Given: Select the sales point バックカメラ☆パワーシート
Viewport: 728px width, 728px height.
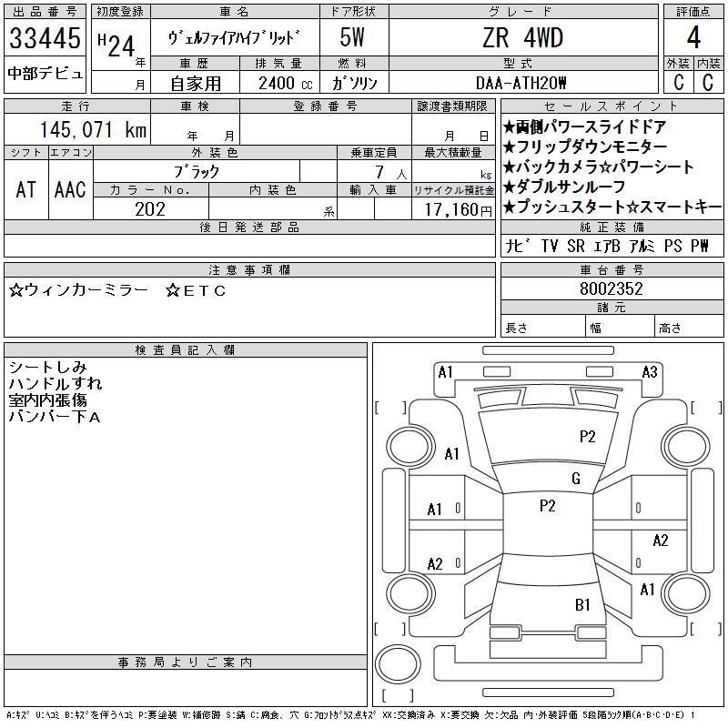Looking at the screenshot, I should [598, 167].
